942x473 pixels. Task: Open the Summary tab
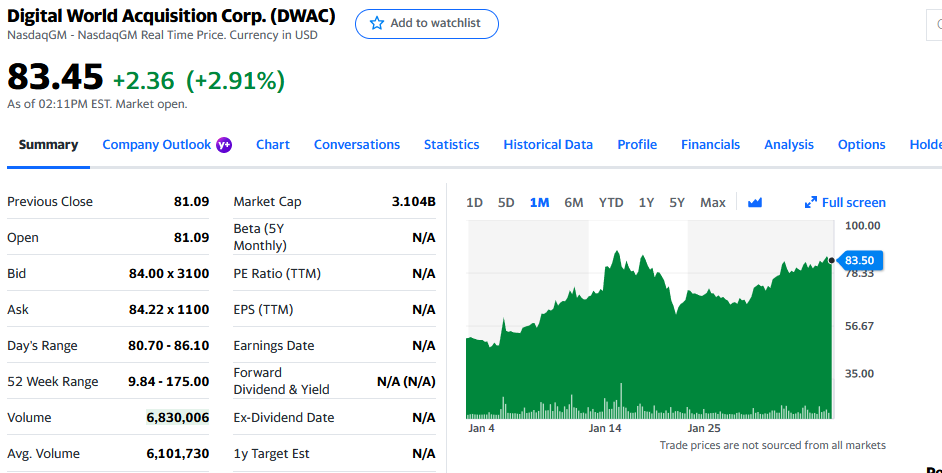point(48,145)
